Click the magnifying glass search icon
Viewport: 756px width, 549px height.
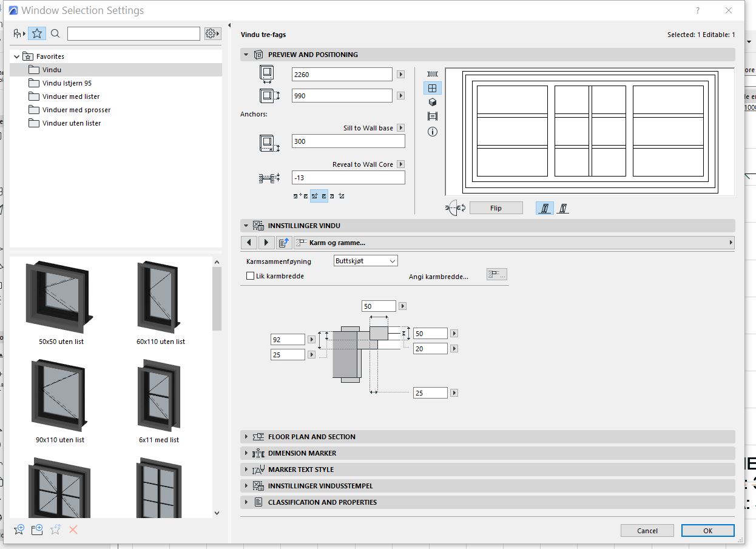pos(55,33)
